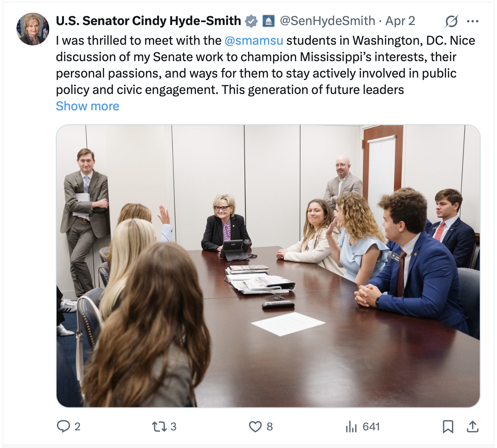The height and width of the screenshot is (448, 497).
Task: Expand the post with Show more
Action: (x=87, y=106)
